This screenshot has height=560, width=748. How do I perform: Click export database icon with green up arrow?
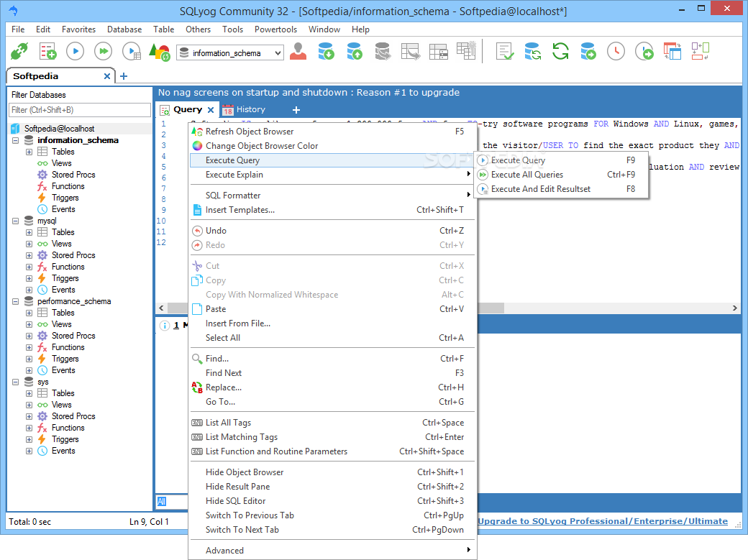point(355,51)
